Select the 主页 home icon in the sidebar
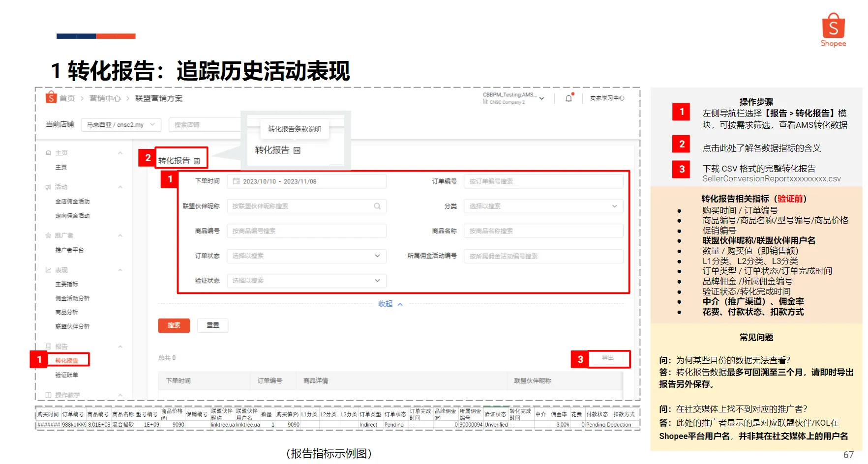Viewport: 868px width, 464px height. 48,153
